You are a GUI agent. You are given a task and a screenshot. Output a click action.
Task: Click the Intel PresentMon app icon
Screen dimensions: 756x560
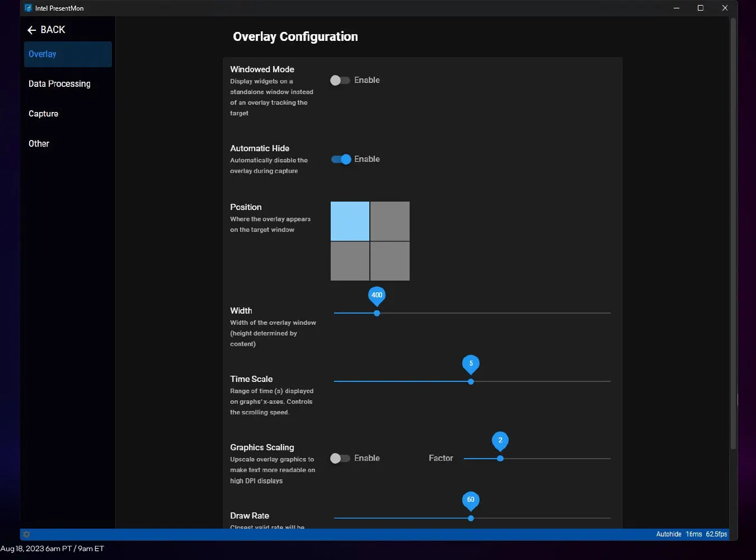[x=28, y=8]
